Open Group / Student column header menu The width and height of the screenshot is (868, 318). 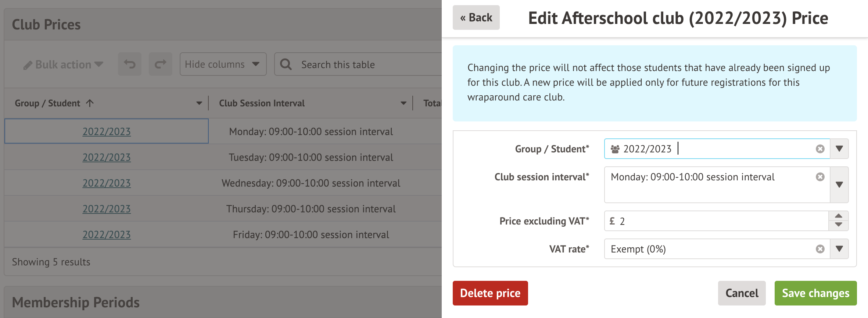coord(199,103)
